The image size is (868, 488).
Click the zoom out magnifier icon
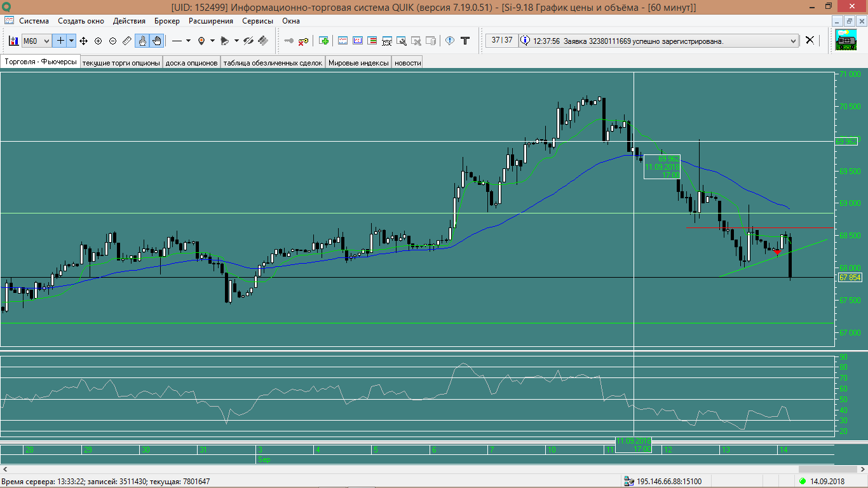(x=112, y=41)
